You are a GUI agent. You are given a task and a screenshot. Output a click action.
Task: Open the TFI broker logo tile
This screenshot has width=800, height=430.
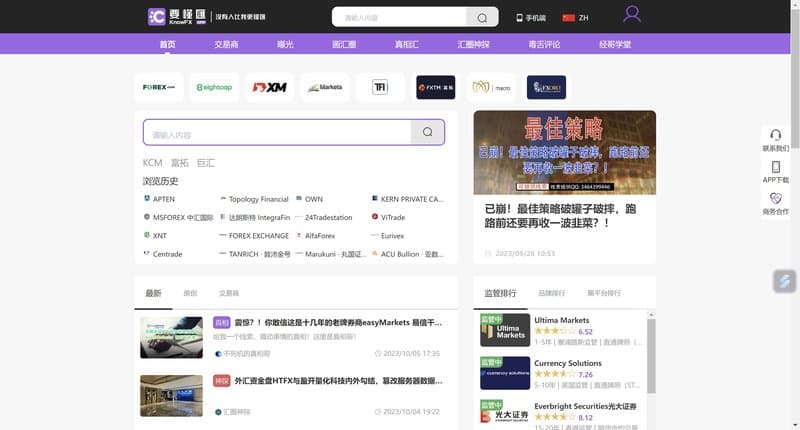click(x=380, y=87)
